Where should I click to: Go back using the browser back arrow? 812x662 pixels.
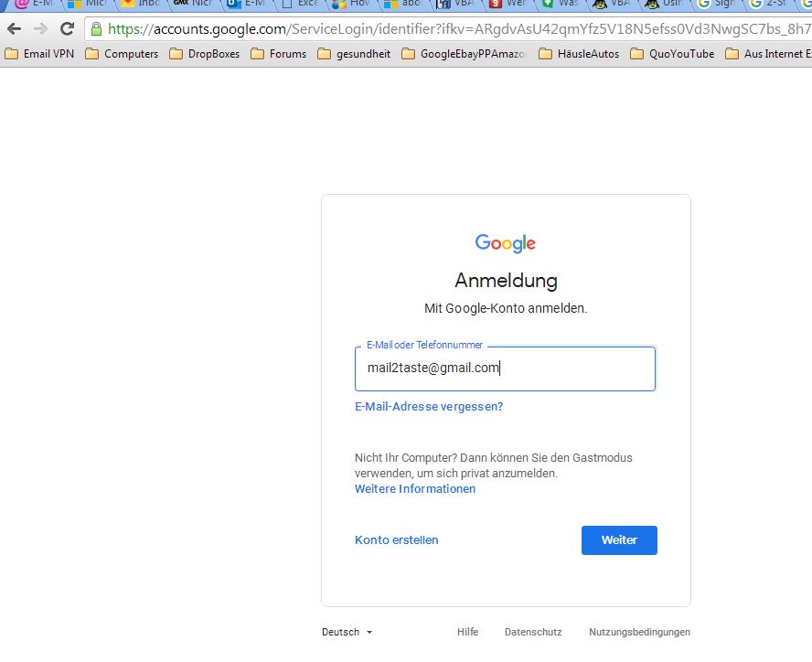(15, 29)
